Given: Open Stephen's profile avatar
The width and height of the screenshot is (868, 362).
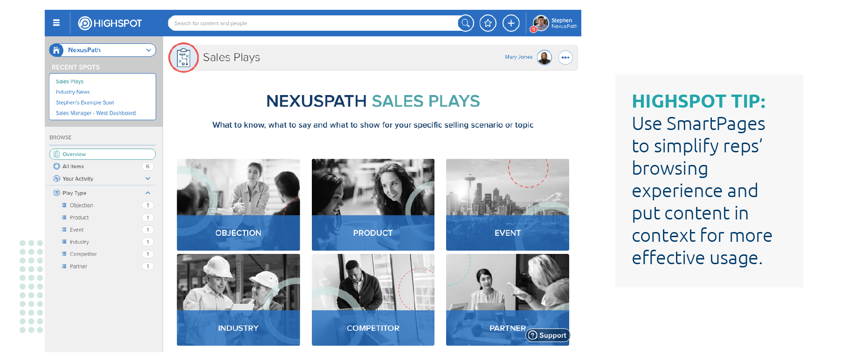Looking at the screenshot, I should [x=541, y=23].
